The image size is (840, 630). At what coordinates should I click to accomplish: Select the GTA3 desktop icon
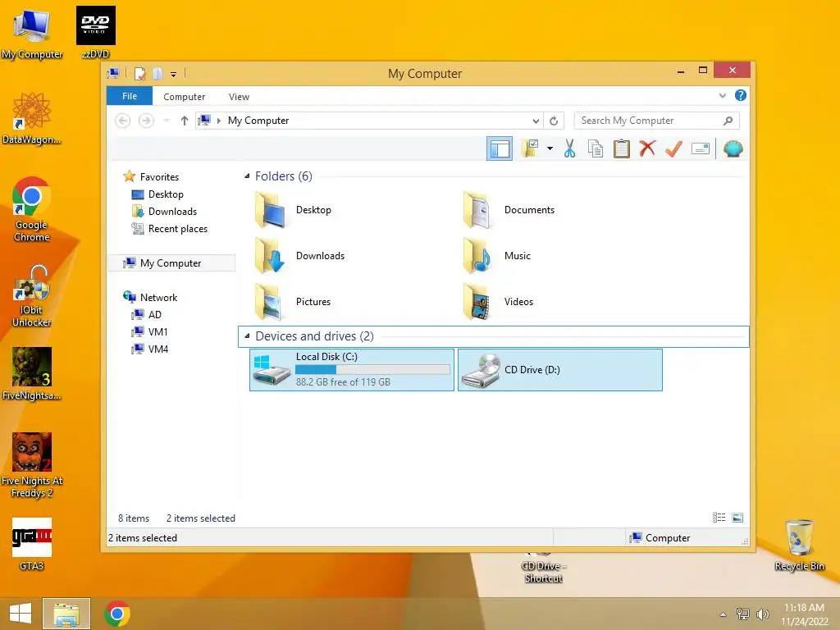tap(32, 545)
